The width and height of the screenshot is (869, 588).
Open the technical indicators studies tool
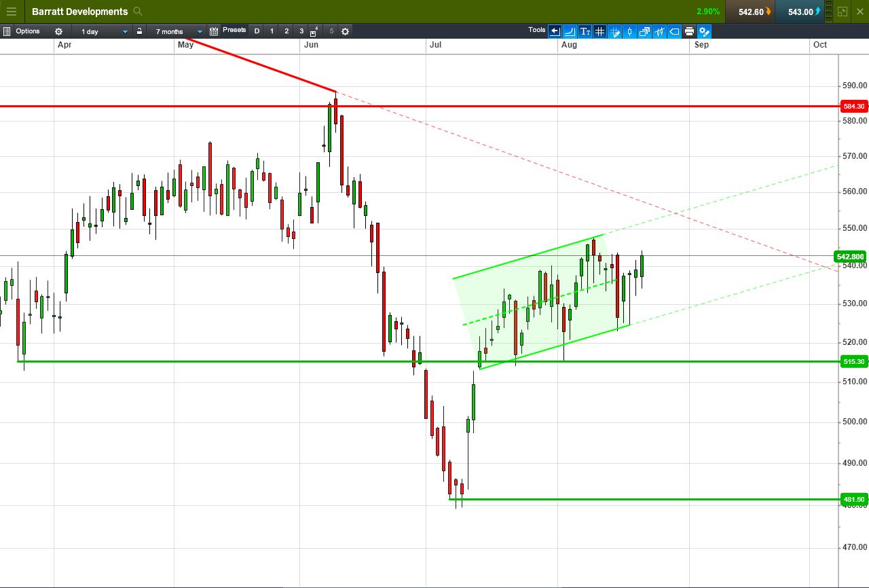[x=659, y=31]
